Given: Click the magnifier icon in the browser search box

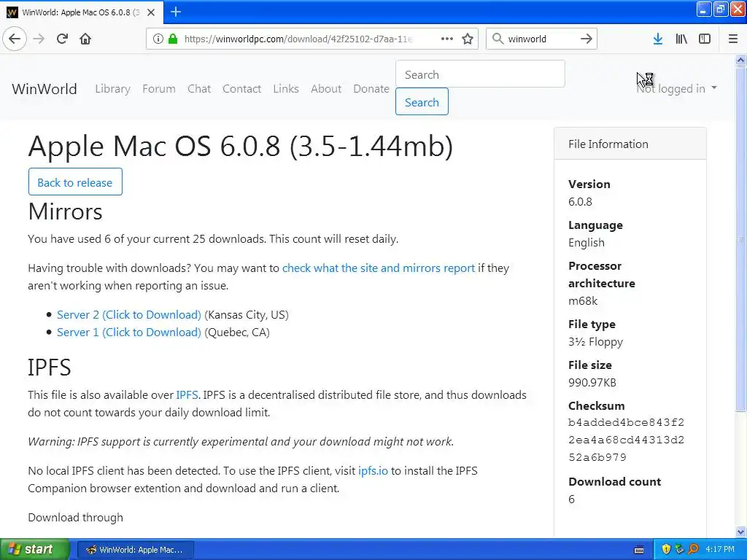Looking at the screenshot, I should [x=498, y=39].
